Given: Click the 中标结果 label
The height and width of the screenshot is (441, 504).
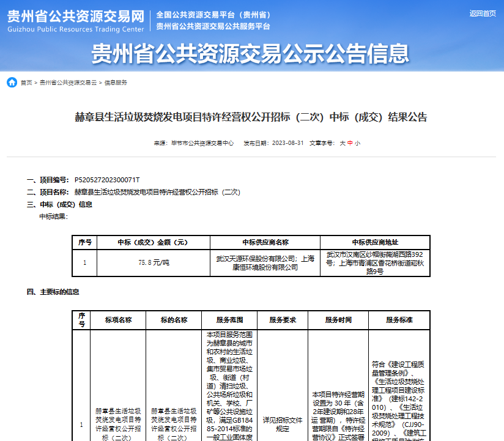Looking at the screenshot, I should [x=54, y=217].
